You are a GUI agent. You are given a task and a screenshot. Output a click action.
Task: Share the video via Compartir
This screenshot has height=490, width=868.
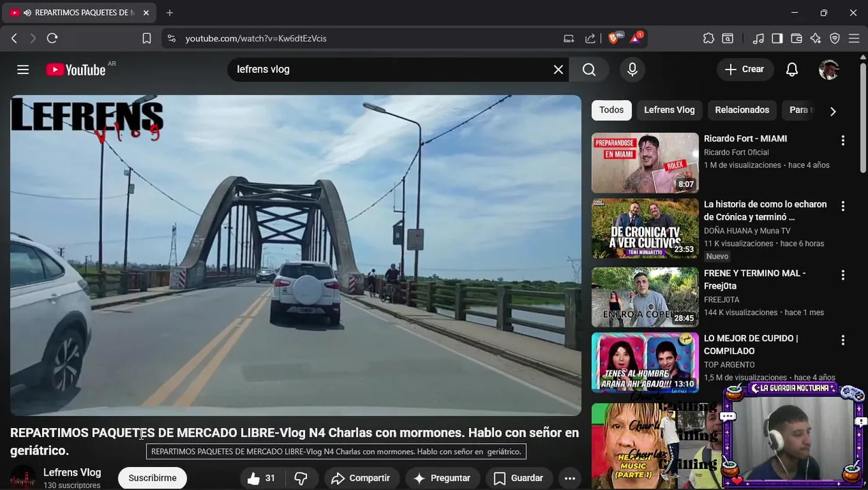click(360, 478)
